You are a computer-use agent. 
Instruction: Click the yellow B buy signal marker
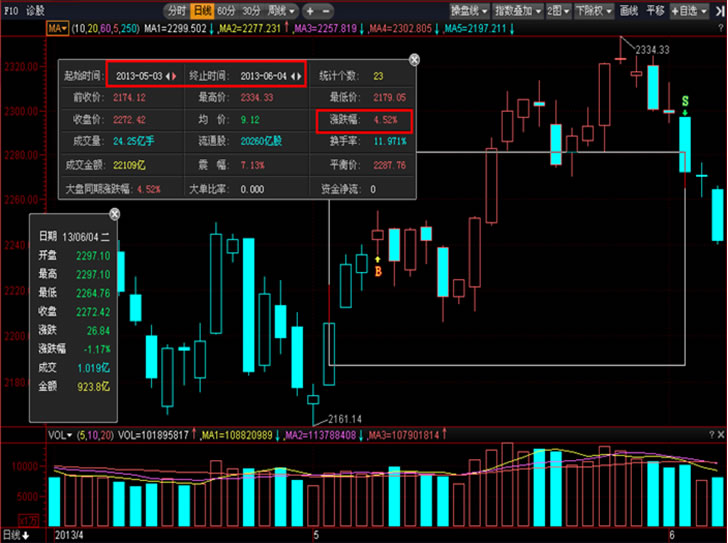coord(378,270)
